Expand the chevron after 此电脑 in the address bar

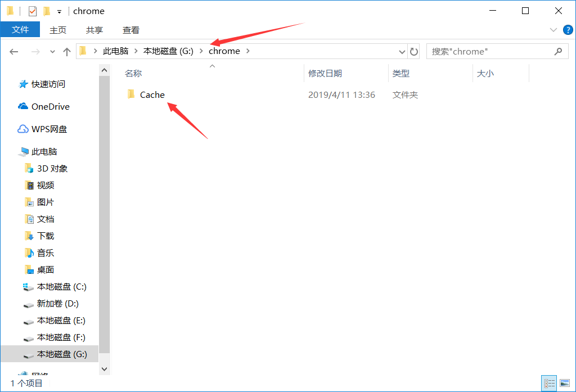pos(136,51)
